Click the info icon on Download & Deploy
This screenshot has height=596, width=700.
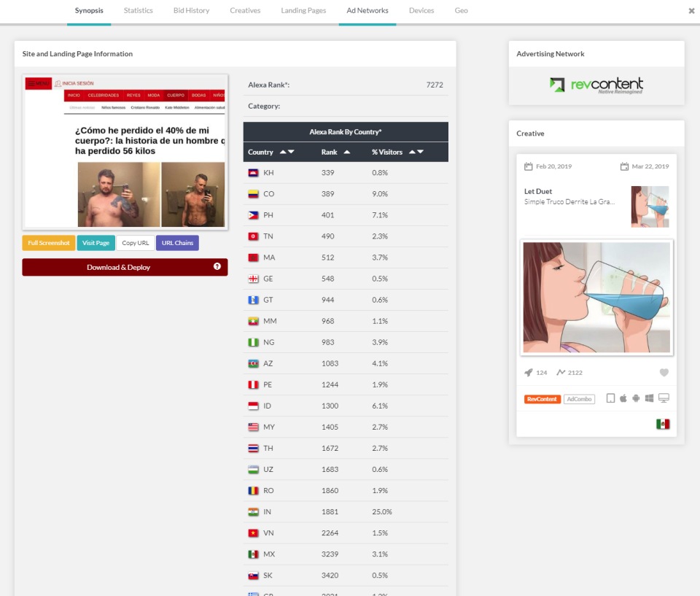[217, 267]
